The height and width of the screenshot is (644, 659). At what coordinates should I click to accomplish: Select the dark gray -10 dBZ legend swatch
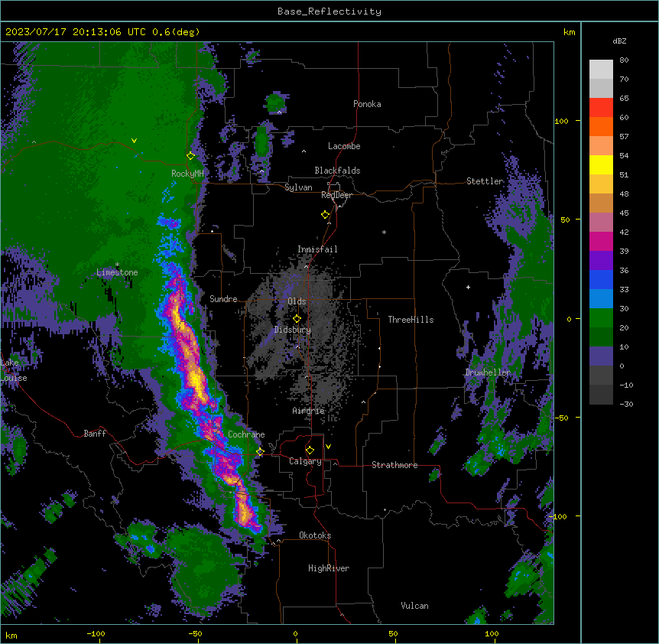coord(601,395)
